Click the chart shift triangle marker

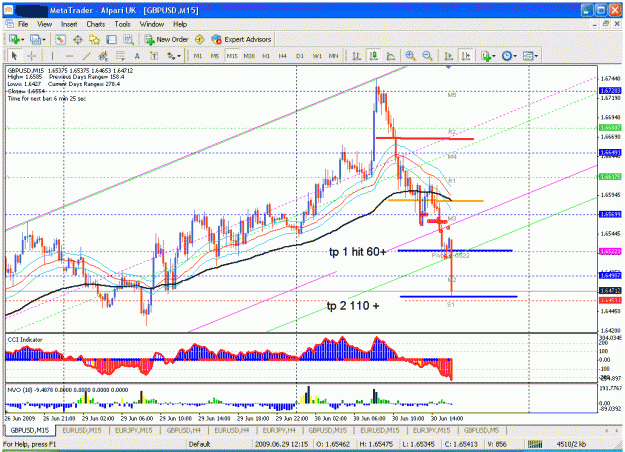448,68
